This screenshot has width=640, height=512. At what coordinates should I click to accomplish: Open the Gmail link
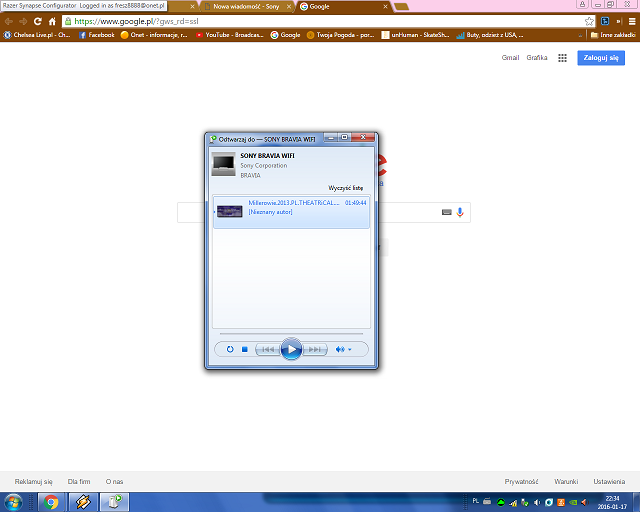[511, 58]
